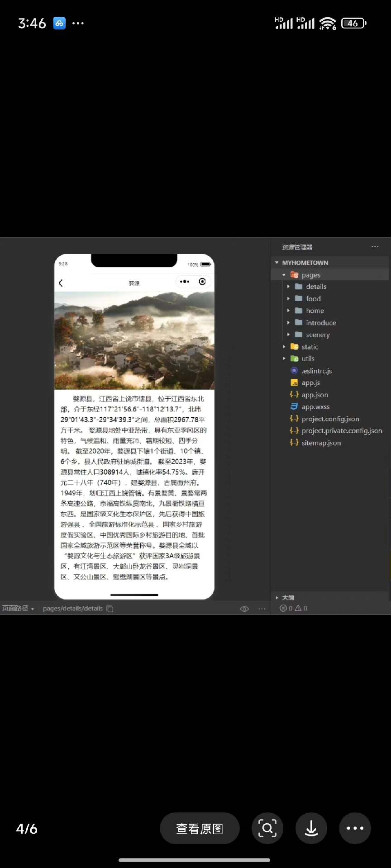Toggle the preview eye icon
The width and height of the screenshot is (391, 868).
(x=244, y=609)
